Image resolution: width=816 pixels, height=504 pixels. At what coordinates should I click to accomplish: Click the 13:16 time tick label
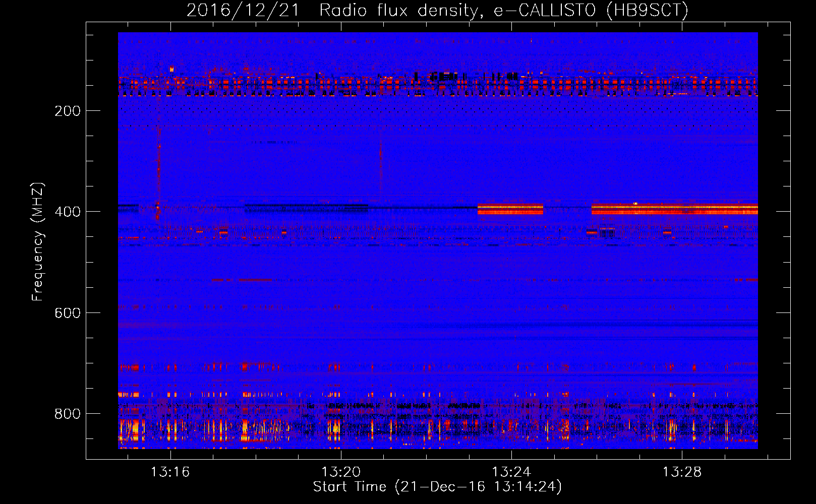170,472
